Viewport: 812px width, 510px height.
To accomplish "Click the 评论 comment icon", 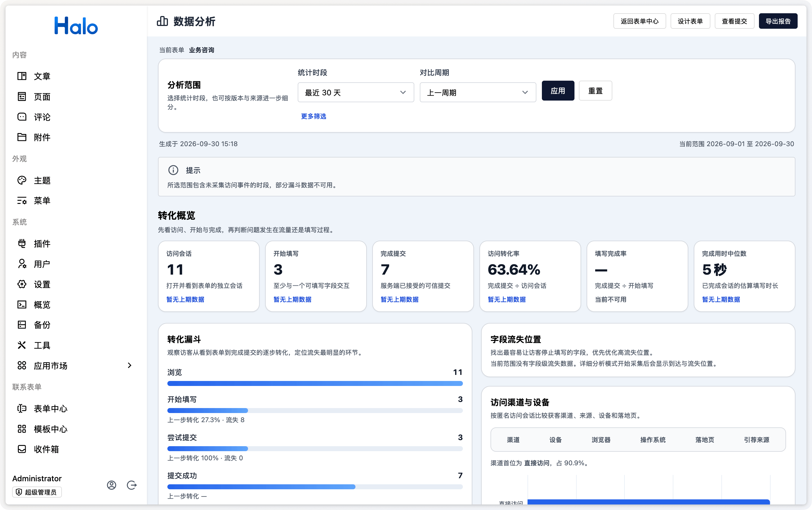I will (22, 117).
